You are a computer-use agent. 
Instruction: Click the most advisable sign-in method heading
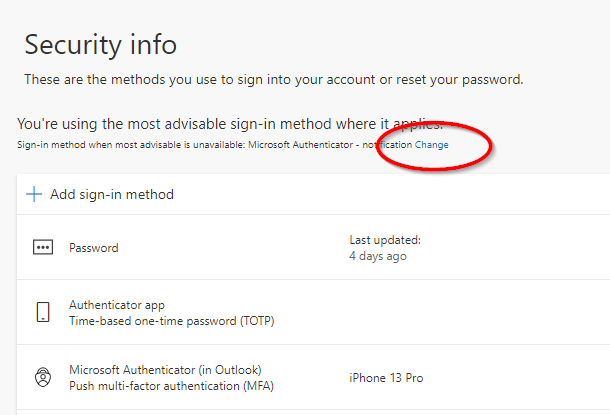230,124
